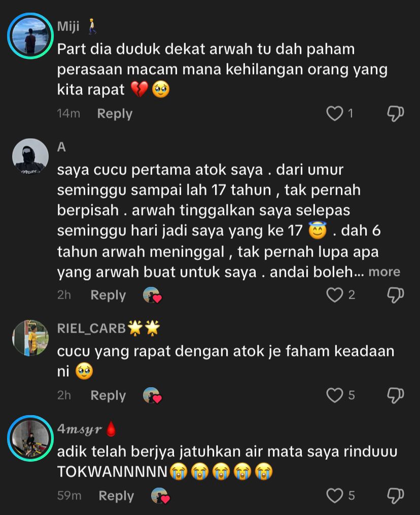Dislike user A's comment with thumbs-down
This screenshot has height=515, width=420.
click(395, 295)
